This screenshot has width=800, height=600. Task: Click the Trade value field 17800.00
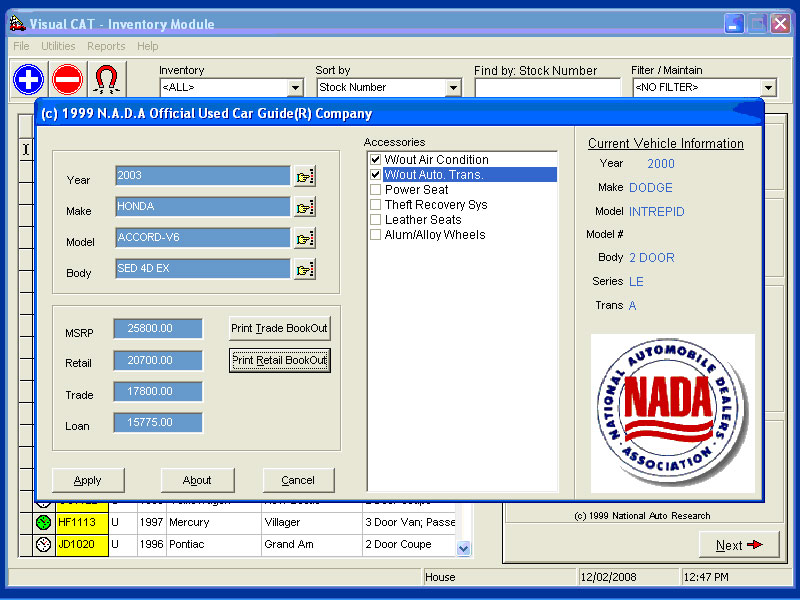[158, 391]
